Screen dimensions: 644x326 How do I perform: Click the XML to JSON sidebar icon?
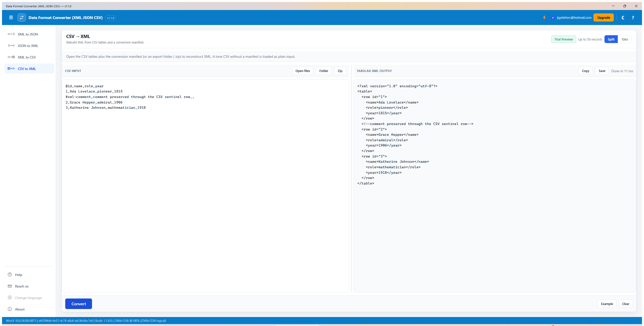coord(11,34)
